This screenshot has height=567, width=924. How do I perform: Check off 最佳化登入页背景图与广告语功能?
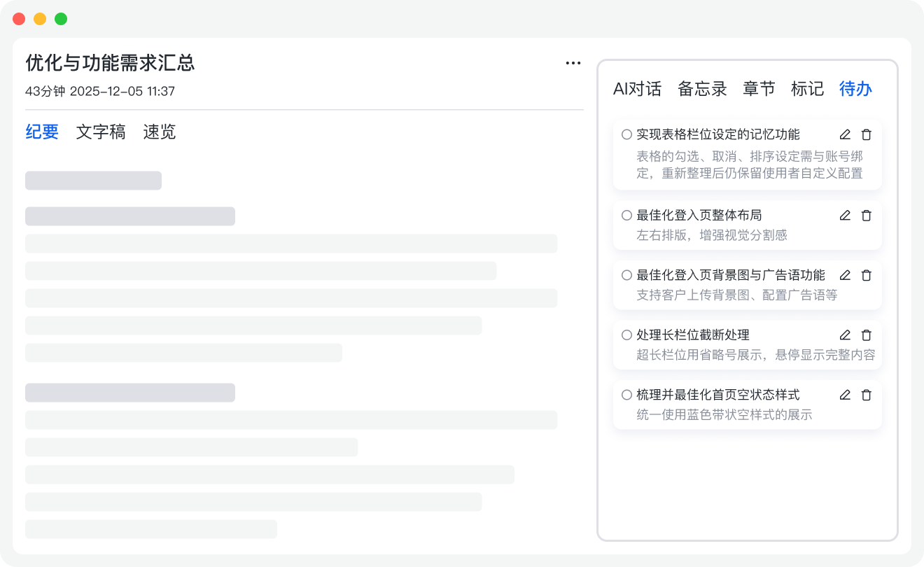626,275
